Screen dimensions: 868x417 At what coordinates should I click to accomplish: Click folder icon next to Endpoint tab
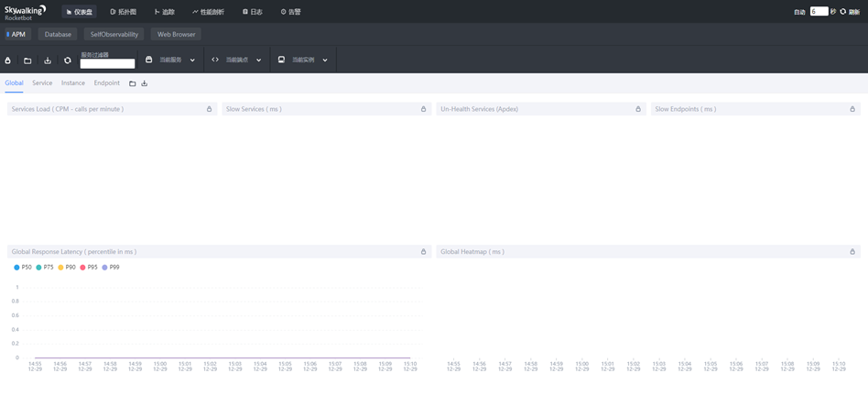coord(132,83)
